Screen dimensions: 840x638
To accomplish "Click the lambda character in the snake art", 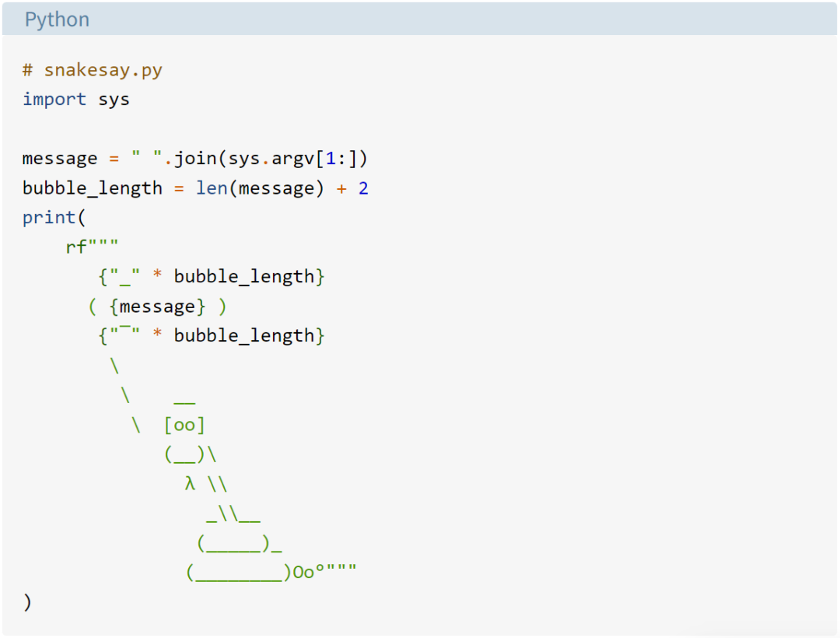I will [x=190, y=484].
